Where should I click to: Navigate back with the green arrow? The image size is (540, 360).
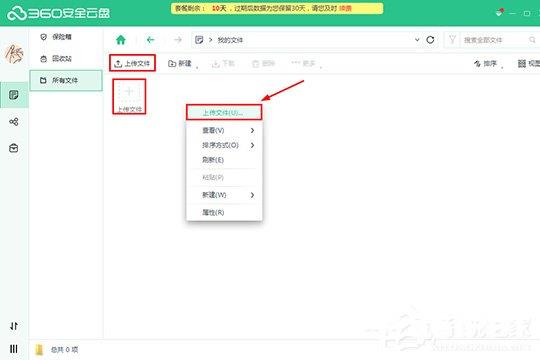point(150,40)
